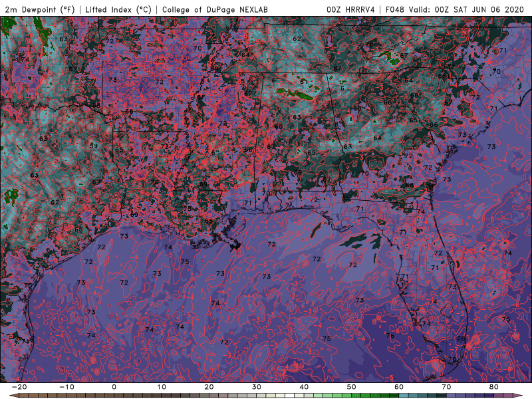Click the 40 label on color scale
The image size is (532, 399).
(x=304, y=387)
